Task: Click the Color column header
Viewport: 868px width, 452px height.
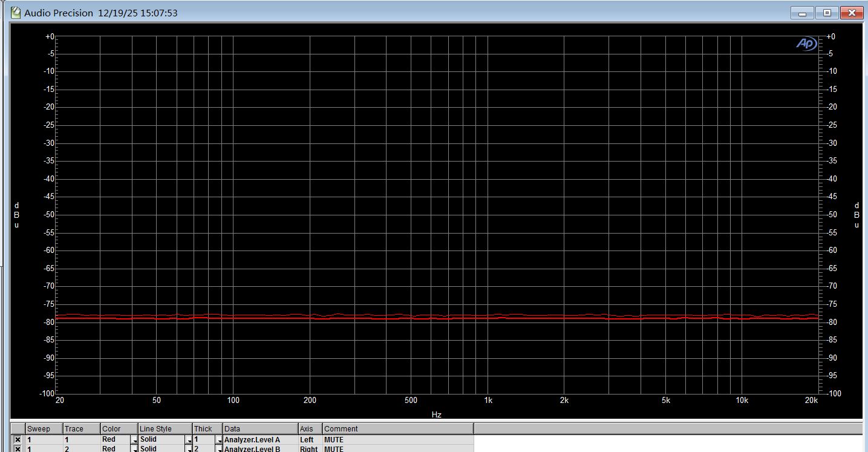Action: point(119,428)
